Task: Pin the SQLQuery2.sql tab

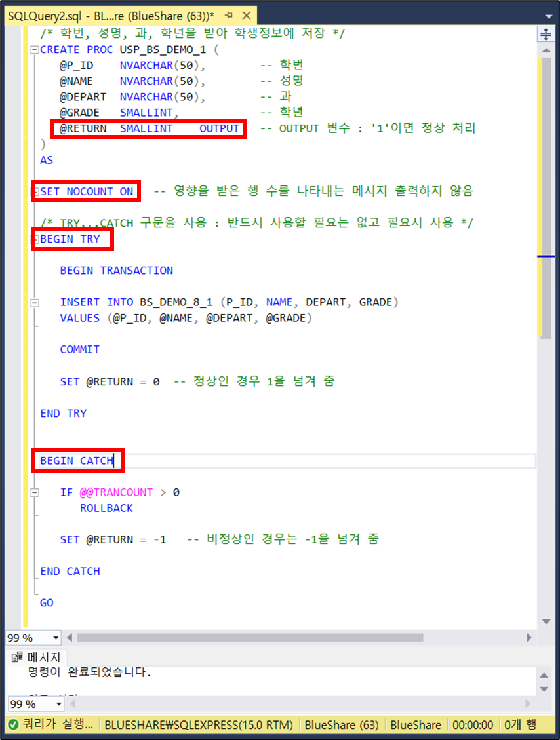Action: [x=229, y=16]
